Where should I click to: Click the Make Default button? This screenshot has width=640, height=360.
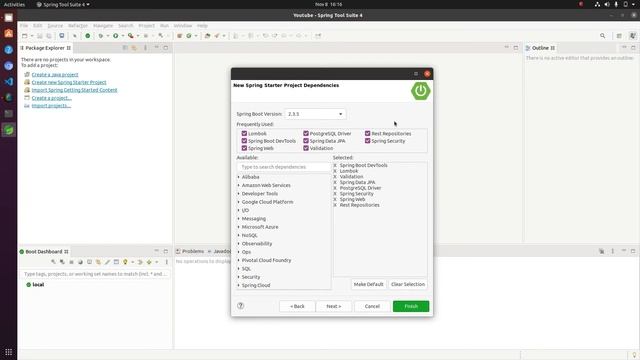coord(368,284)
